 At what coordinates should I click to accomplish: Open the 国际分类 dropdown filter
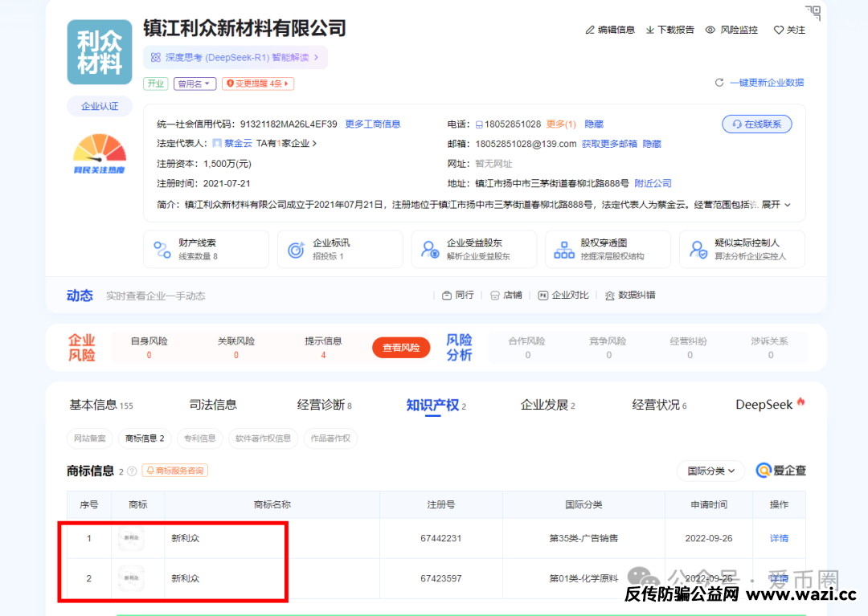point(710,471)
